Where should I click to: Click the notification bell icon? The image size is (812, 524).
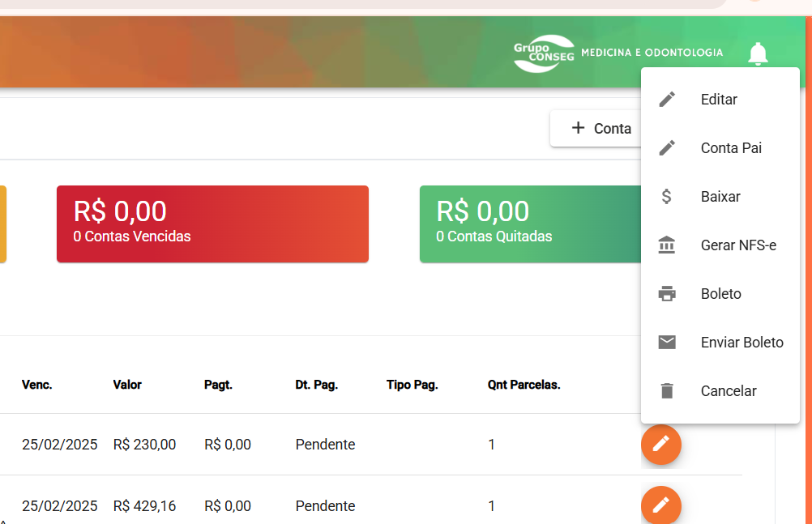coord(758,54)
